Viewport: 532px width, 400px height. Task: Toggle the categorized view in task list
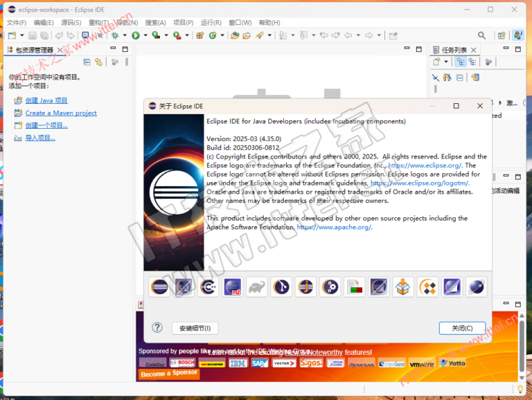click(460, 62)
